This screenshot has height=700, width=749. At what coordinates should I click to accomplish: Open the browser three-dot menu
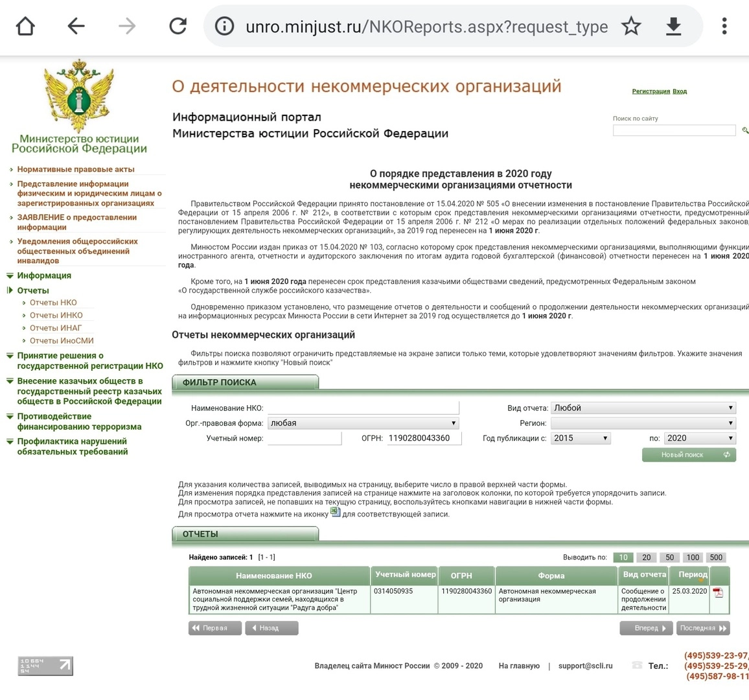pos(724,27)
